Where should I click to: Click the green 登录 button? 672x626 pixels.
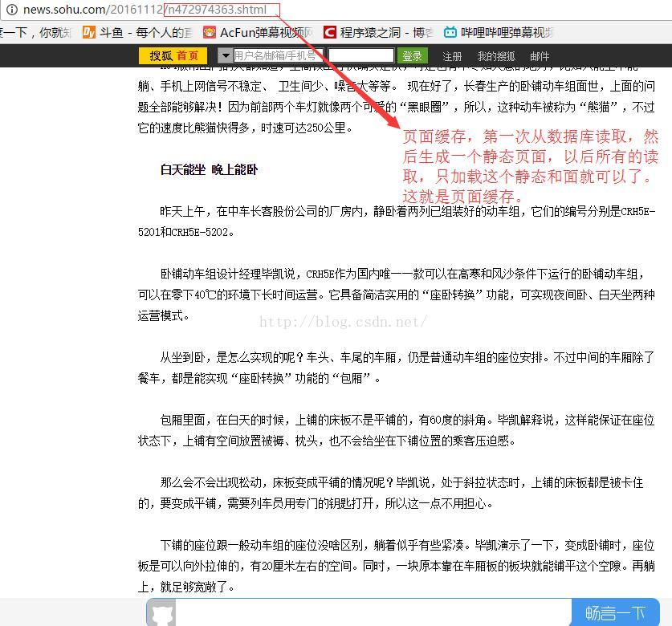click(412, 55)
